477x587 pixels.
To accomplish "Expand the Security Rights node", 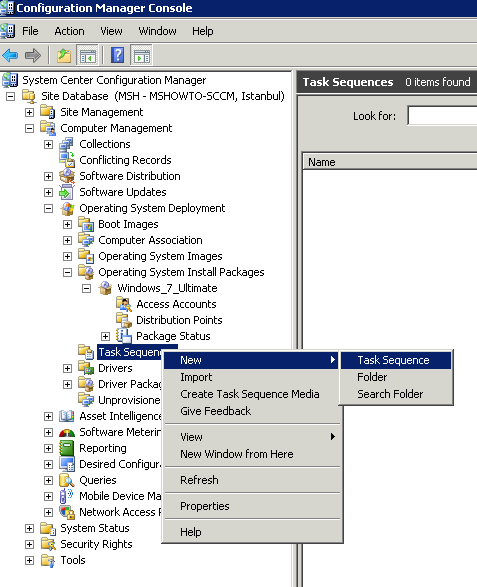I will coord(30,544).
